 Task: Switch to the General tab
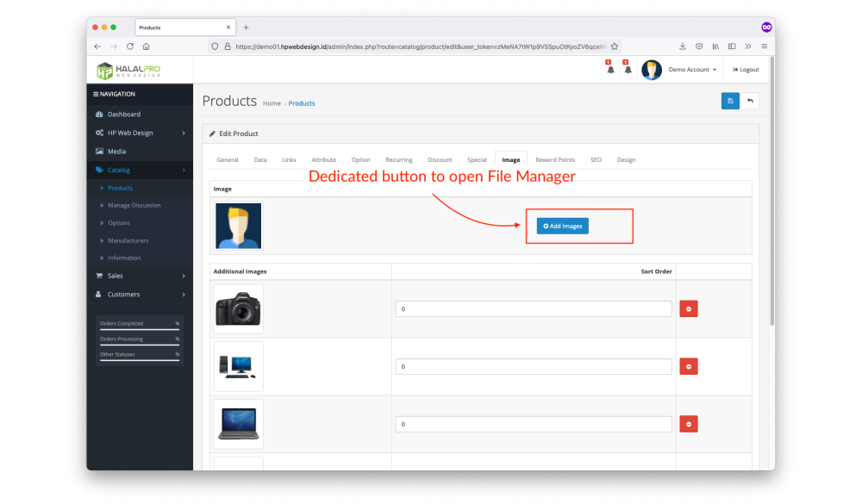click(x=228, y=160)
